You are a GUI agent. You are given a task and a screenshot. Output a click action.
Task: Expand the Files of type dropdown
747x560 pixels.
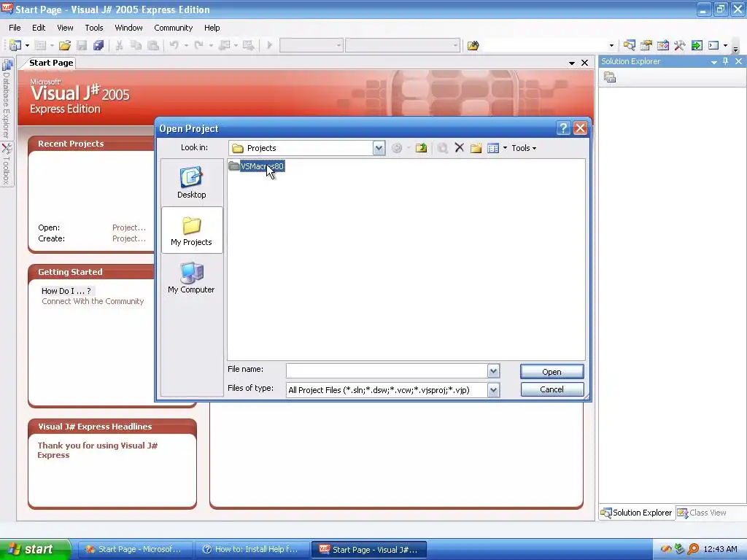tap(494, 390)
